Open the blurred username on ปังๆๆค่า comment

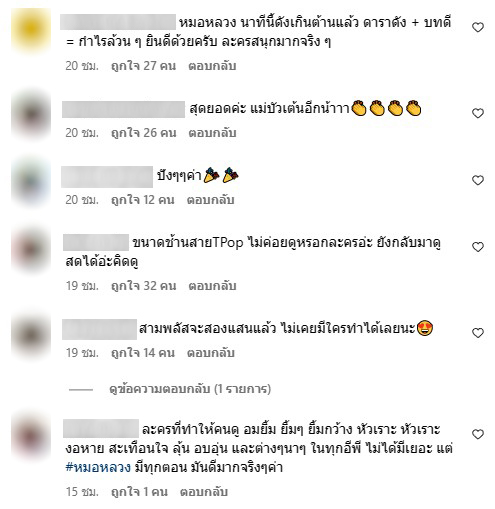[x=107, y=176]
